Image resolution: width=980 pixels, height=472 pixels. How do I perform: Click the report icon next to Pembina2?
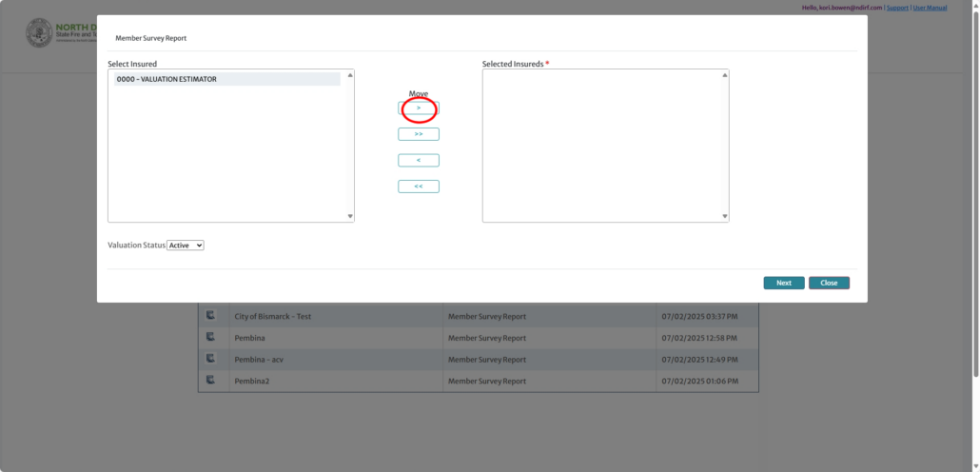211,382
